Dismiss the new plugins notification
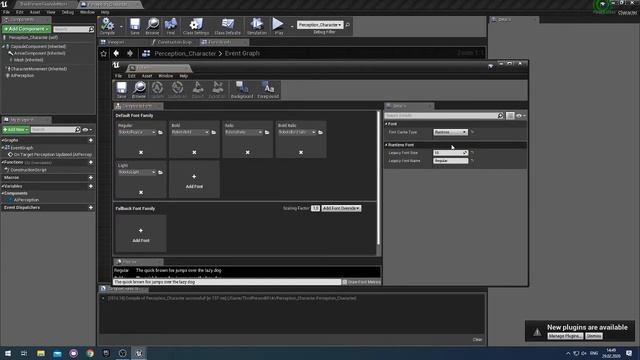Screen dimensions: 640x360 click(x=594, y=336)
